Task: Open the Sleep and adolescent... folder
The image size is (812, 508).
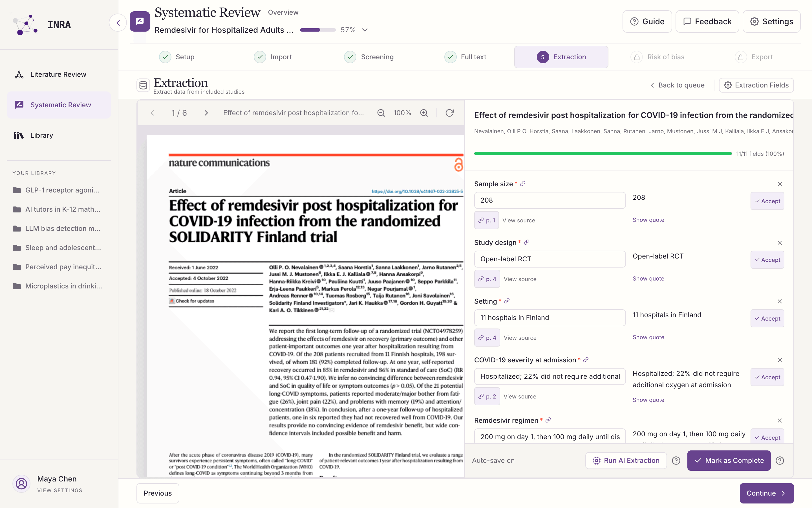Action: coord(57,248)
